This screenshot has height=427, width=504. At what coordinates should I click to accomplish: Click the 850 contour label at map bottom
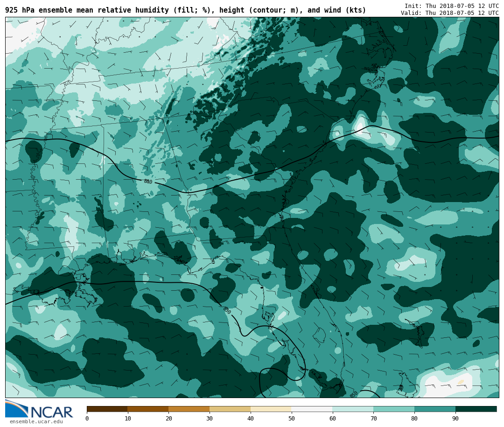click(x=354, y=394)
